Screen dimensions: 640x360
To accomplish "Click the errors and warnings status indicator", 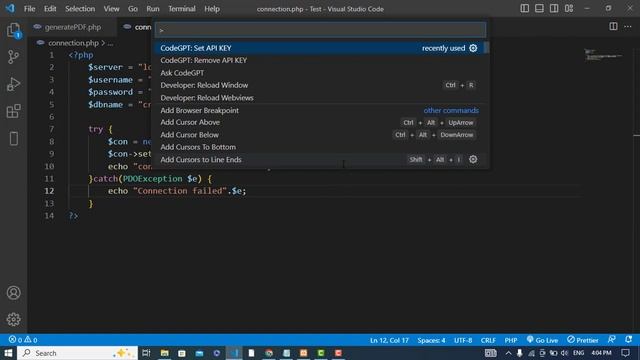I will click(x=23, y=340).
